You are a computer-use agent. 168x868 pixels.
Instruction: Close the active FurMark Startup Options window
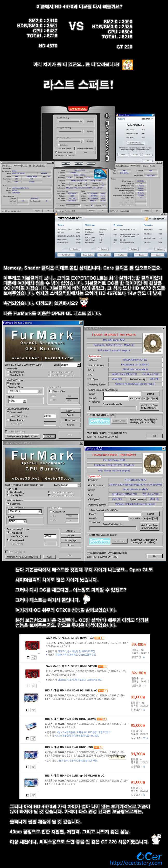click(81, 323)
